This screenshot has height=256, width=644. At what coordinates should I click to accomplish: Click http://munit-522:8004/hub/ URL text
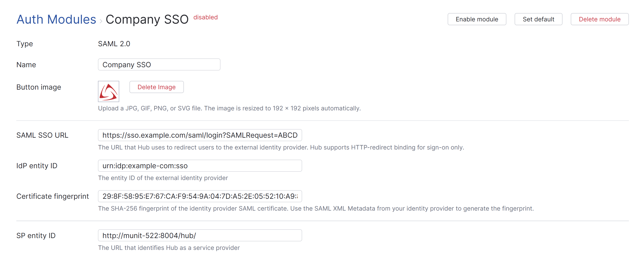point(149,235)
